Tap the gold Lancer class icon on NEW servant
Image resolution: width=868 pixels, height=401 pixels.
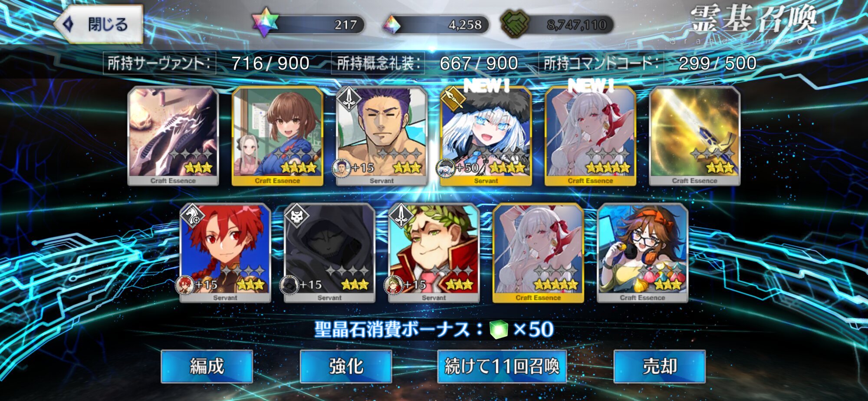tap(453, 99)
